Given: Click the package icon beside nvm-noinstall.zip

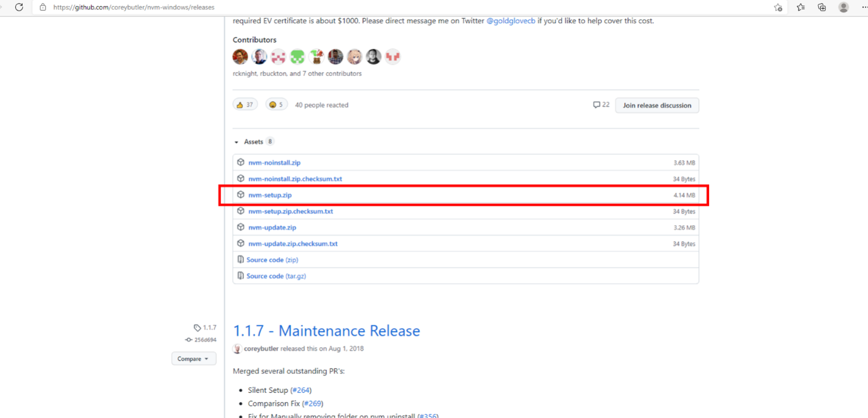Looking at the screenshot, I should 241,162.
